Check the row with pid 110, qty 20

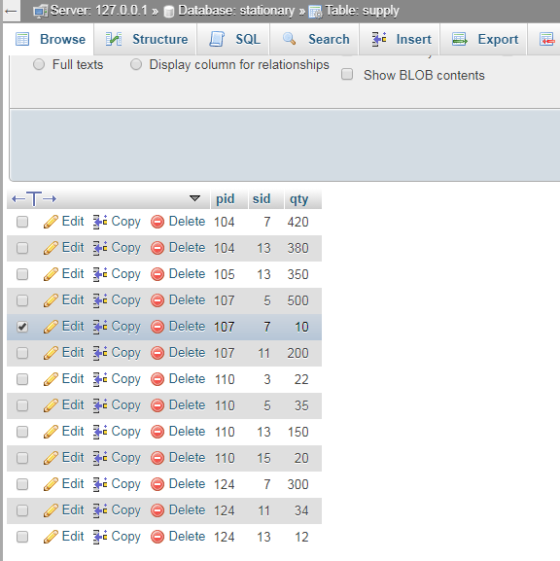(x=22, y=458)
